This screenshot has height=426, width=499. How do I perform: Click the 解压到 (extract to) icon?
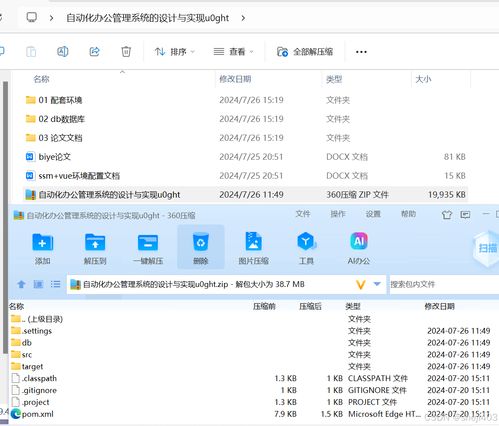tap(95, 242)
